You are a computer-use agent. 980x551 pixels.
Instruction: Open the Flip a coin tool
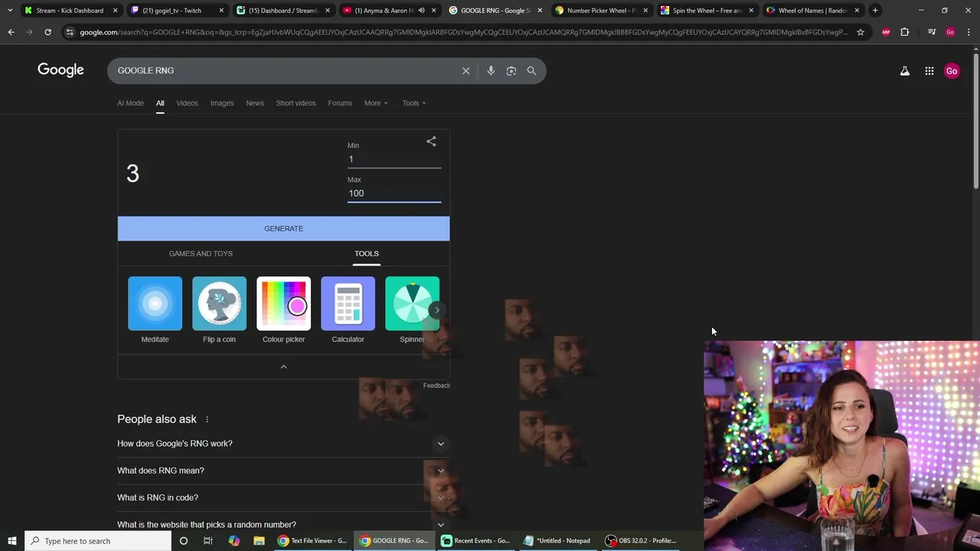click(219, 310)
